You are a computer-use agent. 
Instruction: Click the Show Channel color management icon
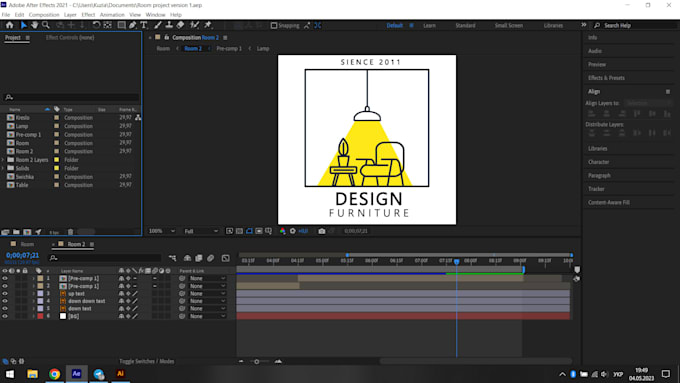pyautogui.click(x=283, y=231)
